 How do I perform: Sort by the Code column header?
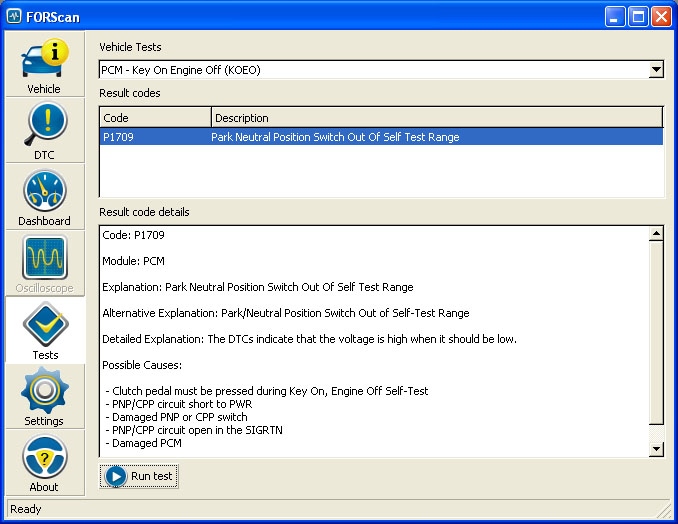pyautogui.click(x=155, y=118)
